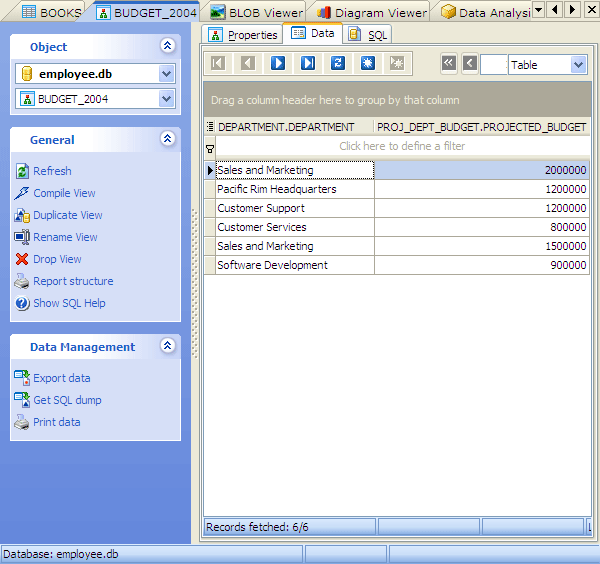This screenshot has height=564, width=600.
Task: Go to next record button
Action: coord(278,63)
